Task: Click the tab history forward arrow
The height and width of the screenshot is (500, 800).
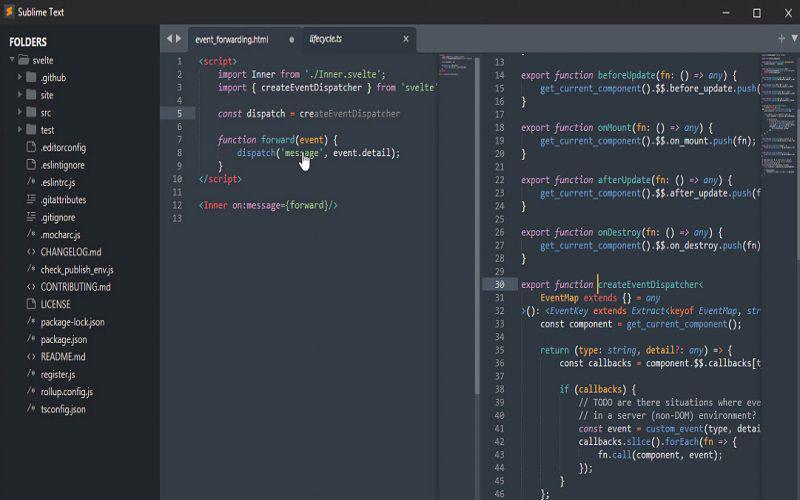Action: pos(179,39)
